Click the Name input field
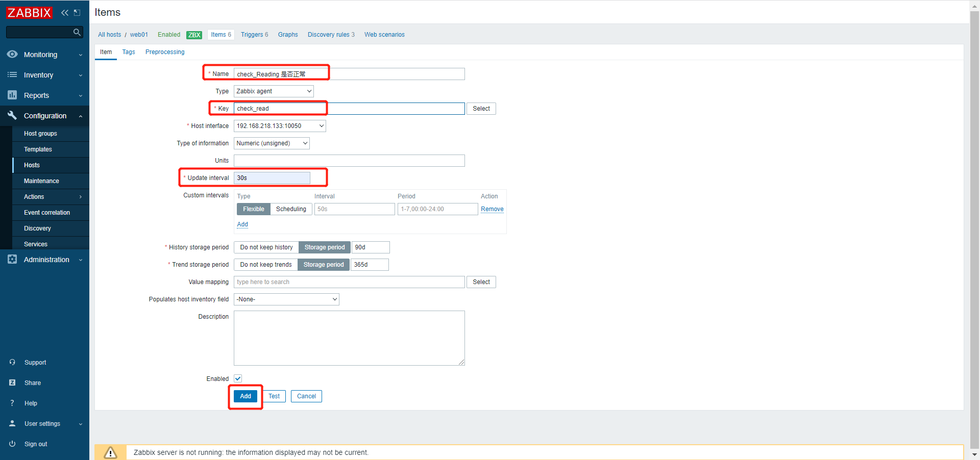The width and height of the screenshot is (980, 460). pyautogui.click(x=349, y=74)
